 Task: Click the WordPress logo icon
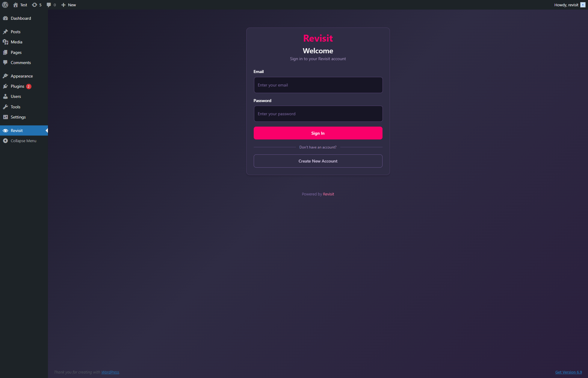click(x=5, y=5)
